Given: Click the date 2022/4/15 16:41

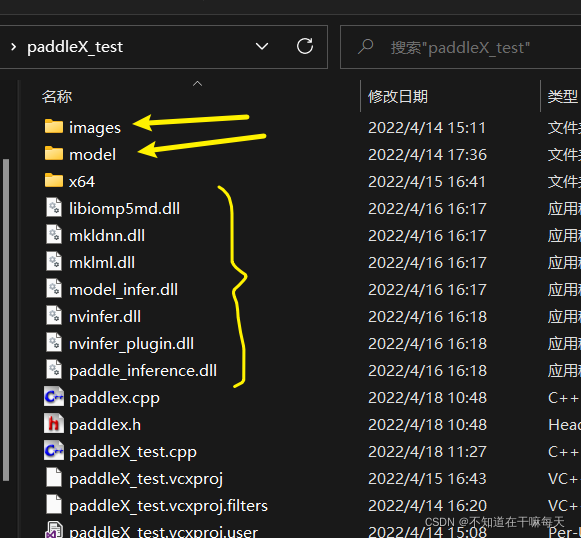Looking at the screenshot, I should coord(426,182).
